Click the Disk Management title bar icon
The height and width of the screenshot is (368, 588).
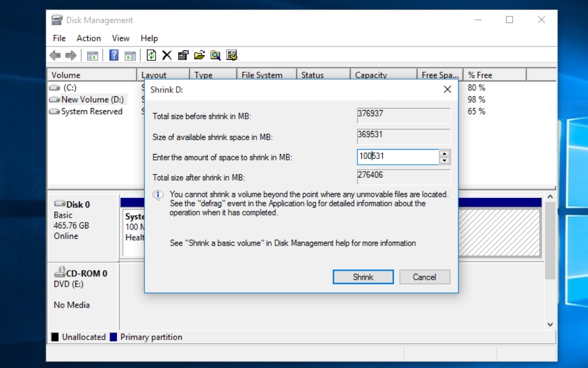coord(57,20)
